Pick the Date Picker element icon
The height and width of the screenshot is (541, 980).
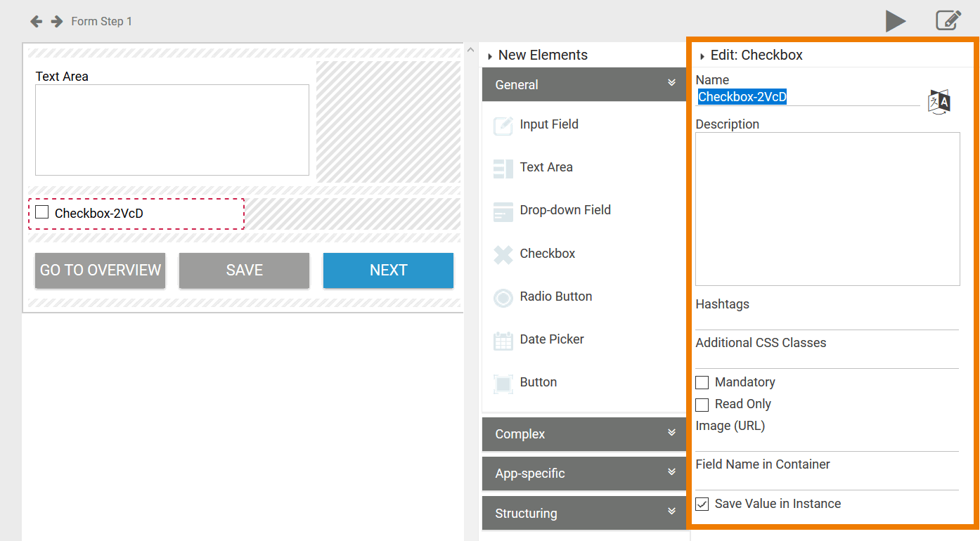503,340
